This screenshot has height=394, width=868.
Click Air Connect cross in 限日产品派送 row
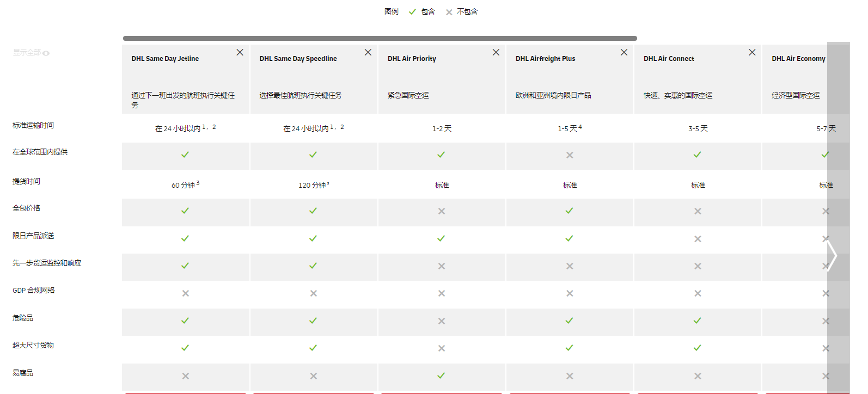pyautogui.click(x=698, y=239)
